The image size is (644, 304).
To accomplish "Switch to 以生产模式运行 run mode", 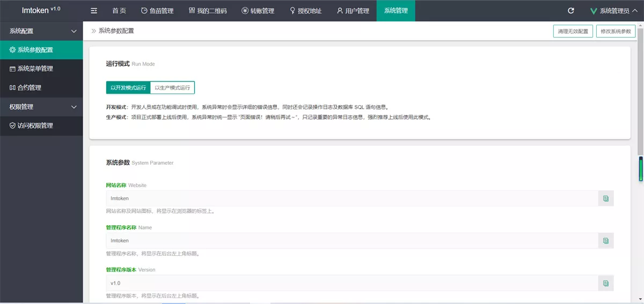I will click(172, 87).
